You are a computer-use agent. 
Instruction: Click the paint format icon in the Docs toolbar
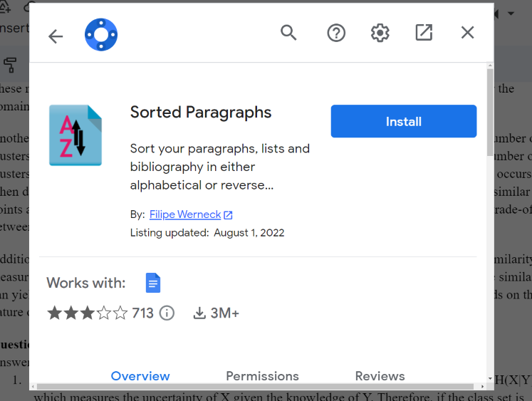(x=9, y=65)
